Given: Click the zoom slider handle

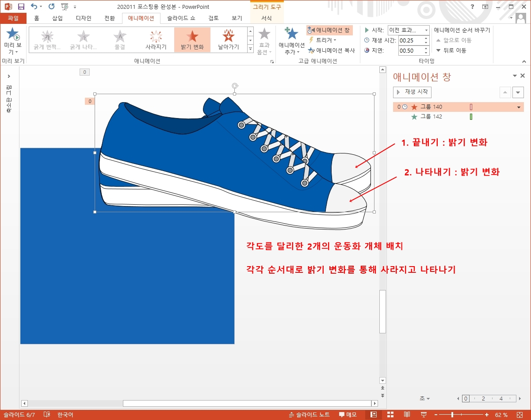Looking at the screenshot, I should point(452,415).
